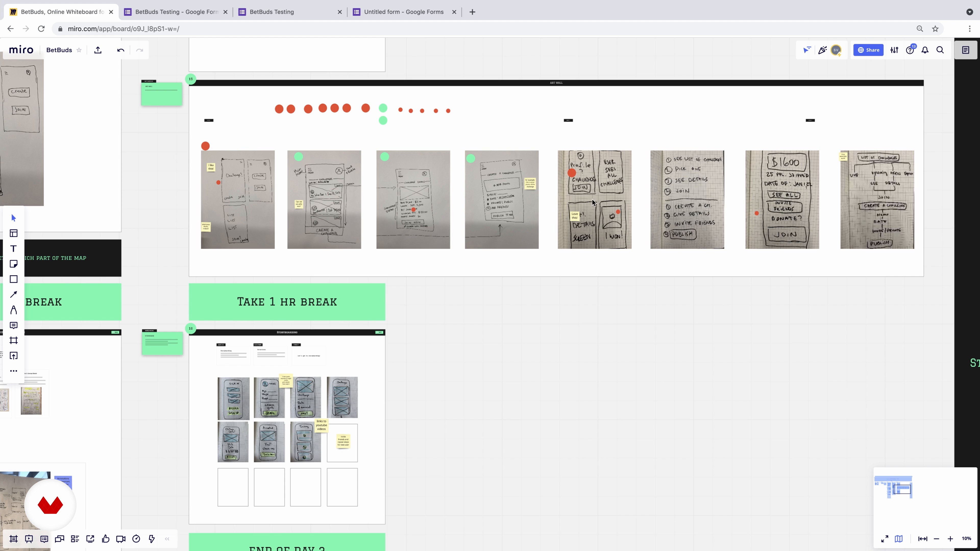Open the Reactions party icon

point(822,50)
